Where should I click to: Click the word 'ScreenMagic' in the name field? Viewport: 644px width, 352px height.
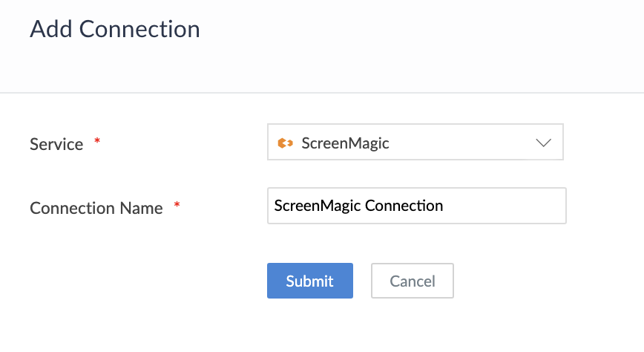click(318, 206)
